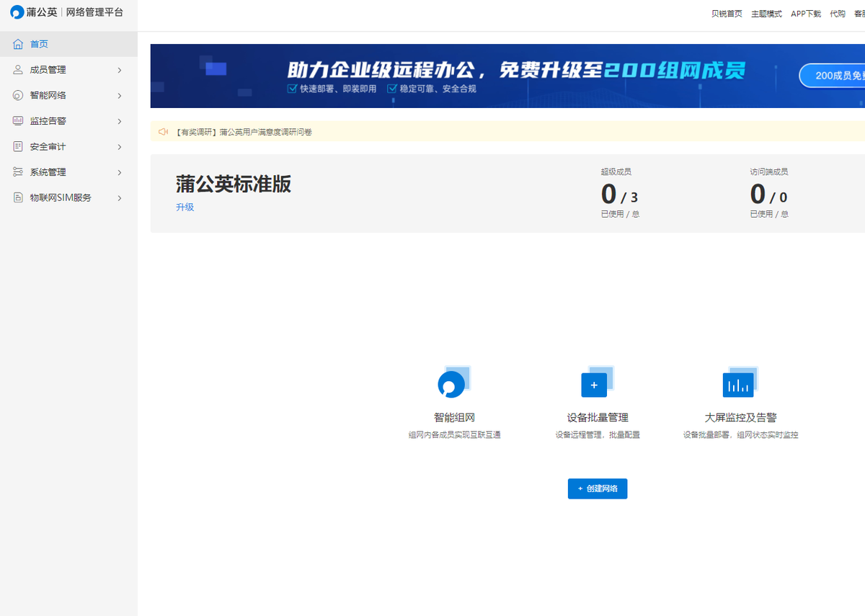Click the 大屏监控及告警 bar chart icon
Screen dimensions: 865x616
coord(740,381)
